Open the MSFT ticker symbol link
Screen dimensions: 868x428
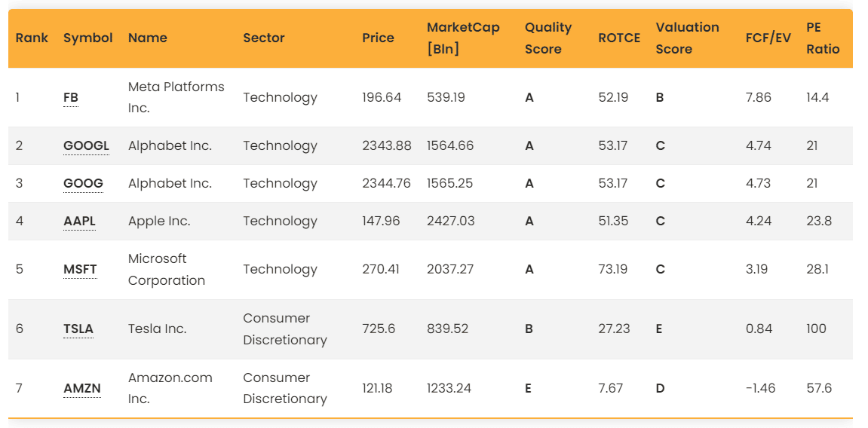[x=80, y=270]
